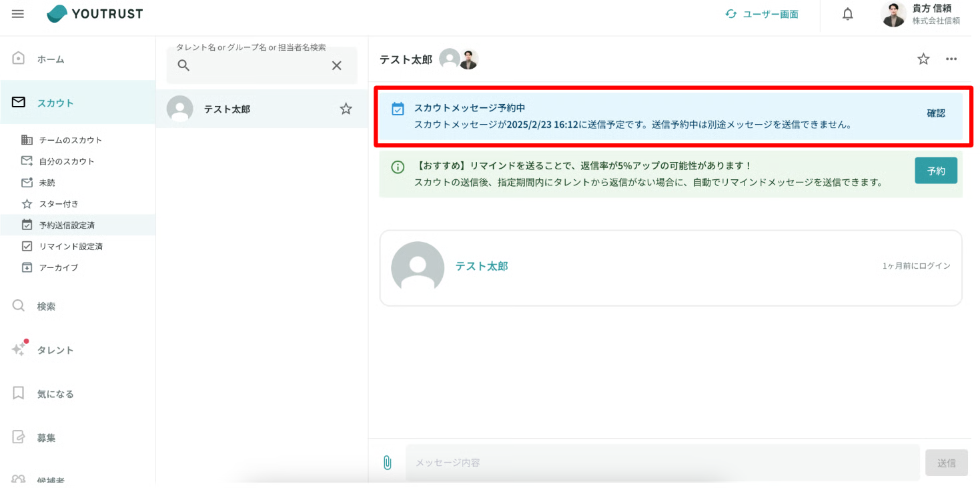Select the スカウト envelope icon in sidebar
Image resolution: width=980 pixels, height=488 pixels.
(x=19, y=103)
